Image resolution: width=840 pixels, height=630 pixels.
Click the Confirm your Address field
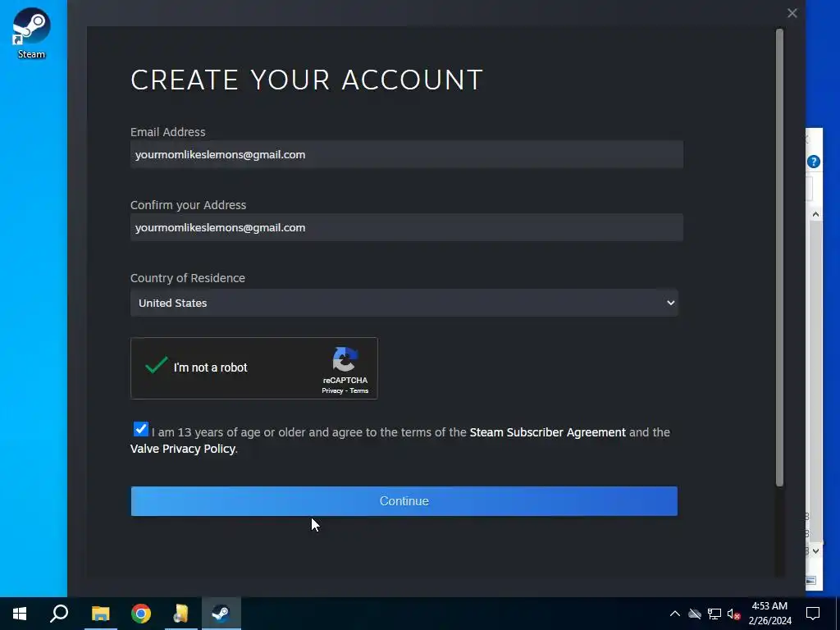point(407,227)
